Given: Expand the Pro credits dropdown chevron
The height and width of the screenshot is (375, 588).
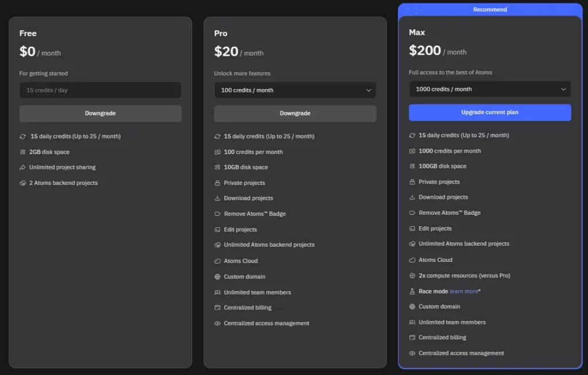Looking at the screenshot, I should pos(369,90).
